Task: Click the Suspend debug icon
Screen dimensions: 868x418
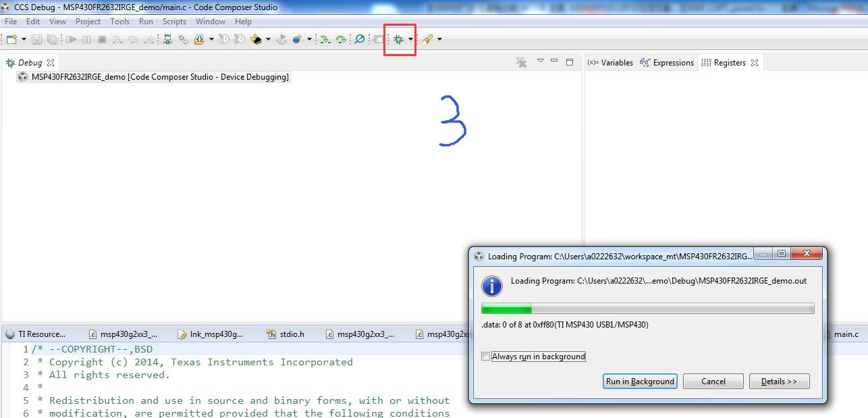Action: pyautogui.click(x=86, y=40)
